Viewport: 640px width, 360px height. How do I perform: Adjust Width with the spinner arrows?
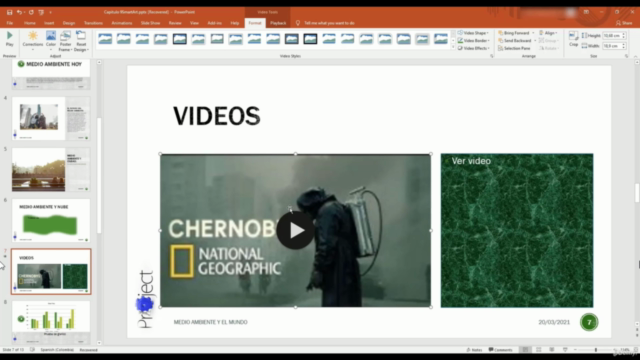pyautogui.click(x=624, y=46)
